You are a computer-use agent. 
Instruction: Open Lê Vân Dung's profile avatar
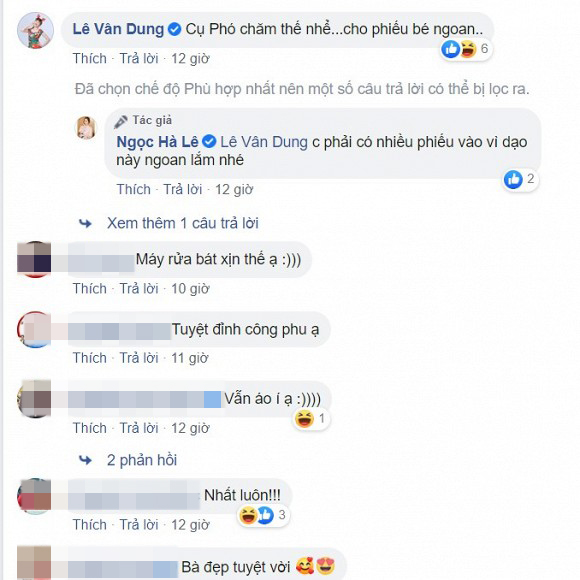[36, 30]
